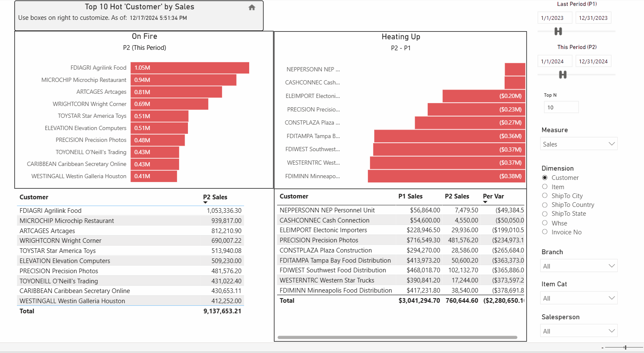This screenshot has width=644, height=353.
Task: Click the Home icon in title box
Action: (252, 7)
